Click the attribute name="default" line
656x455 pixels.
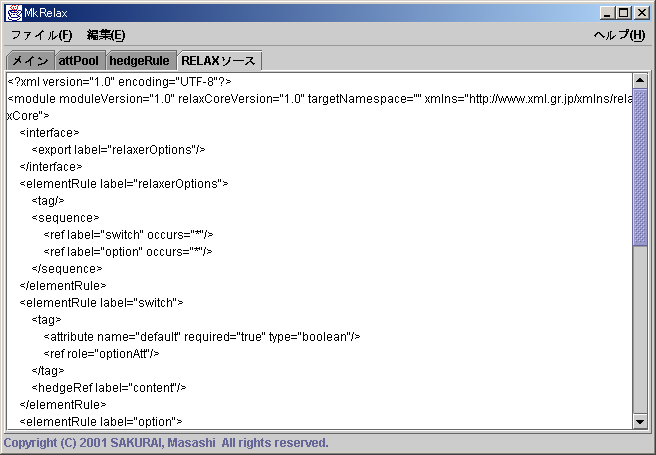point(201,336)
